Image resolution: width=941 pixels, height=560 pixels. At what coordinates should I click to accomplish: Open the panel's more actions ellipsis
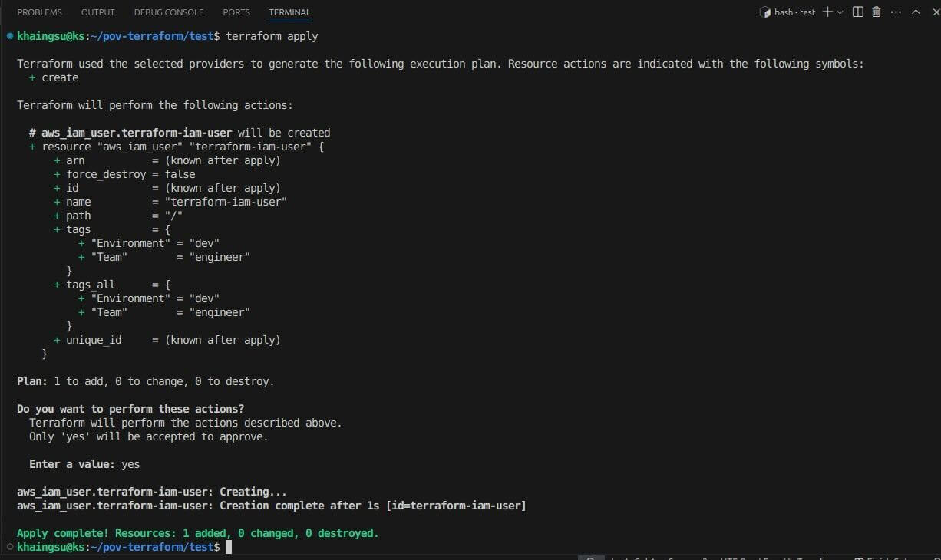pos(895,12)
